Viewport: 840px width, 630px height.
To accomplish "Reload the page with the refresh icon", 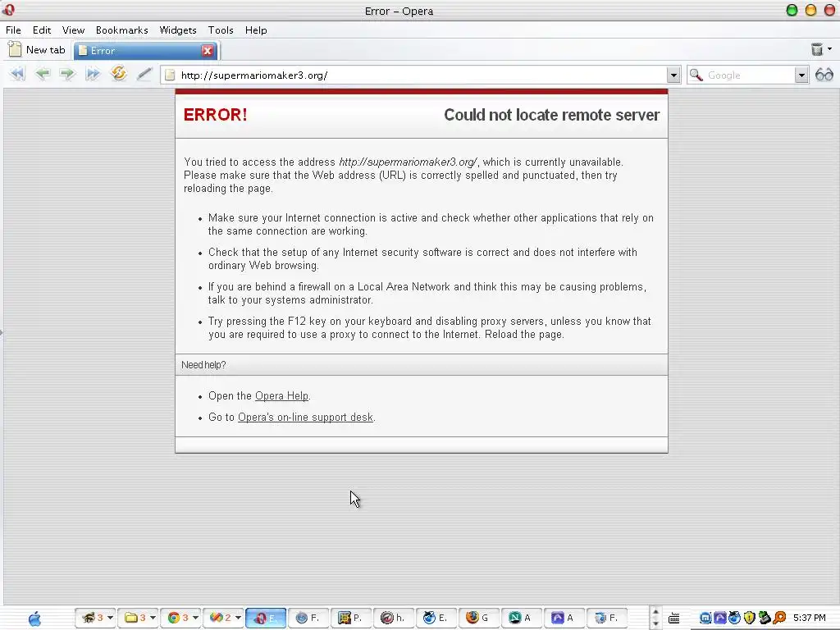I will [118, 73].
